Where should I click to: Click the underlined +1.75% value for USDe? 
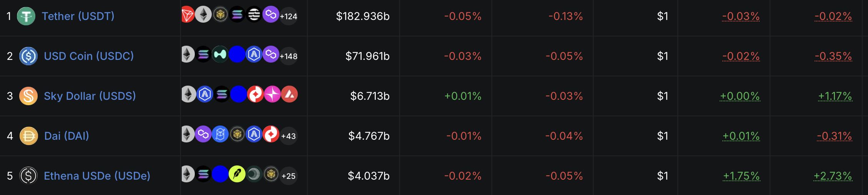click(x=741, y=176)
